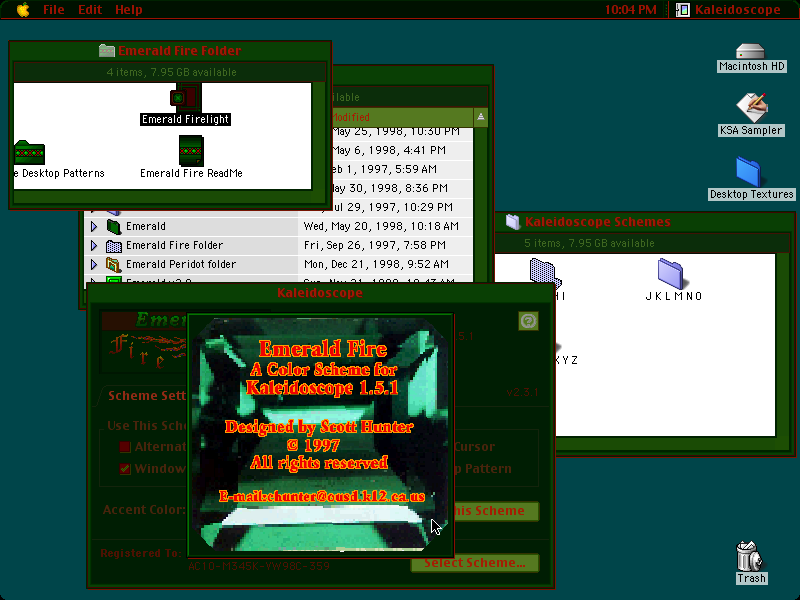Click the Emerald folder icon in list
Image resolution: width=800 pixels, height=600 pixels.
coord(113,226)
